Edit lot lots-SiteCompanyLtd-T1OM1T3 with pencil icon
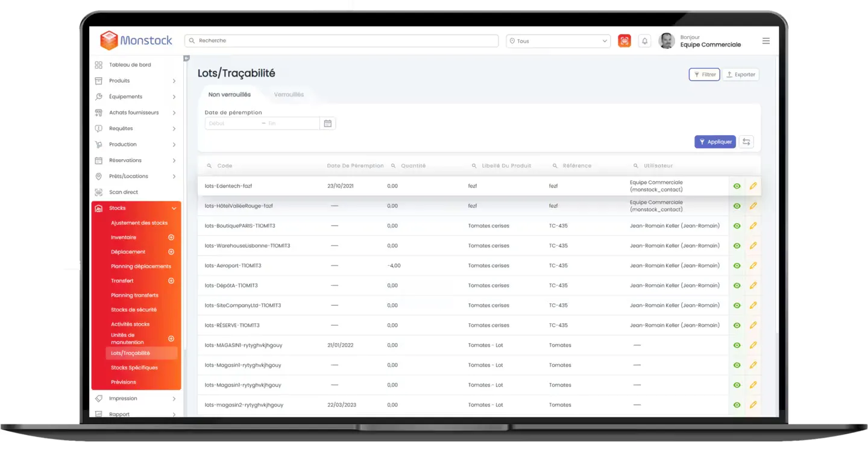 [753, 306]
